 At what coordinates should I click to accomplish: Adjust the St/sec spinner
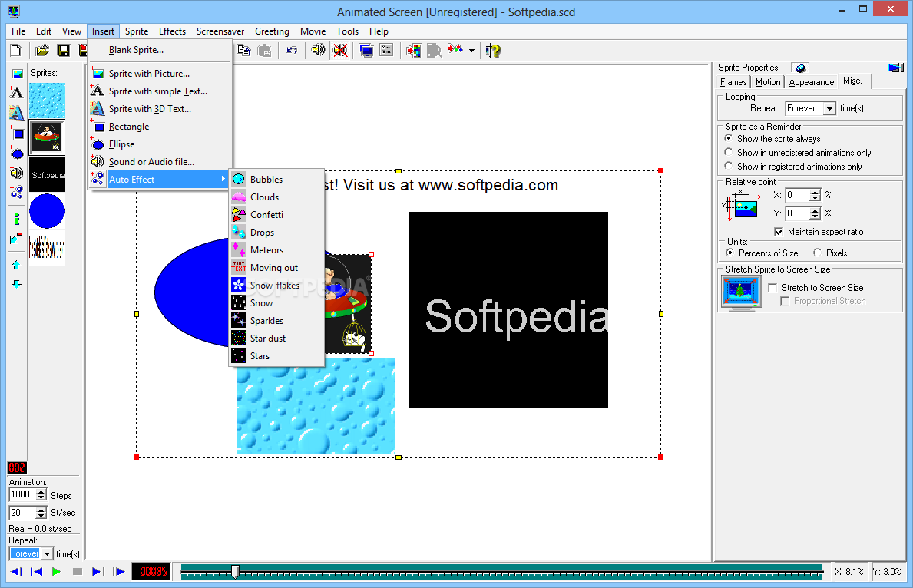41,513
